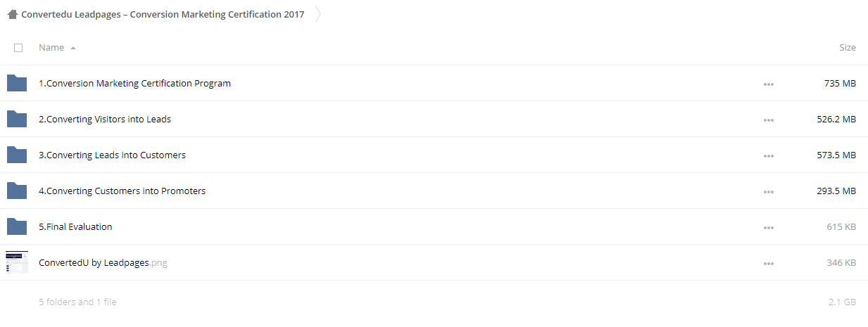Open ellipsis menu for 4.Converting Customers into Promoters
This screenshot has height=327, width=868.
768,192
